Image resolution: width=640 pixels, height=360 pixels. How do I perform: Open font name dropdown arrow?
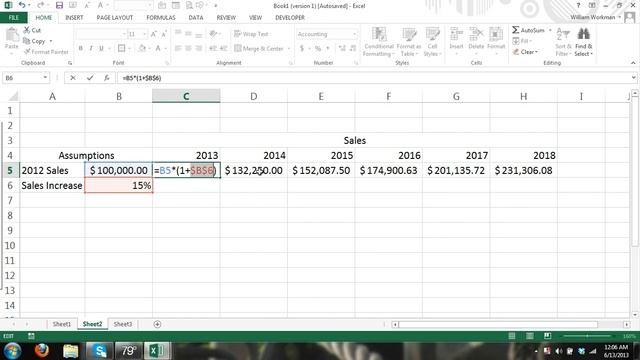124,34
